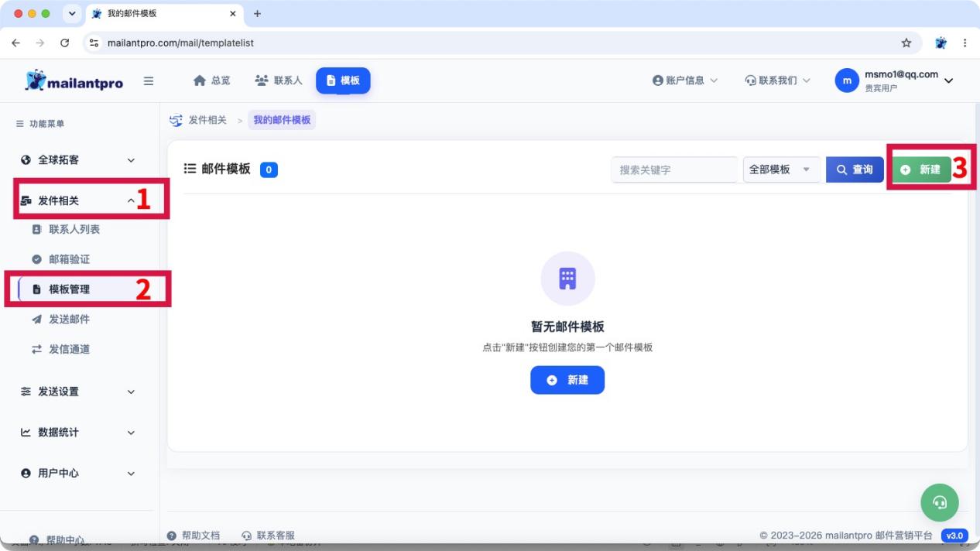Screen dimensions: 980x551
Task: Close the 我的邮件模板 browser tab
Action: click(232, 14)
